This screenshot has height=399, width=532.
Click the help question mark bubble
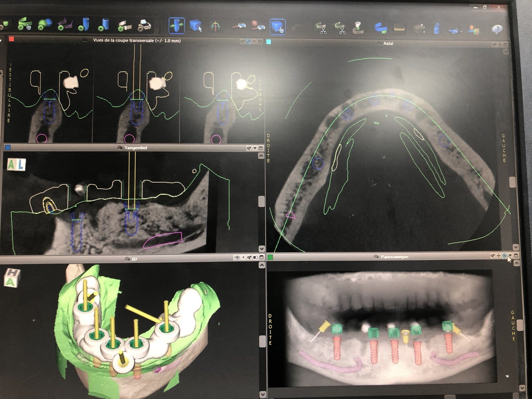click(x=497, y=29)
